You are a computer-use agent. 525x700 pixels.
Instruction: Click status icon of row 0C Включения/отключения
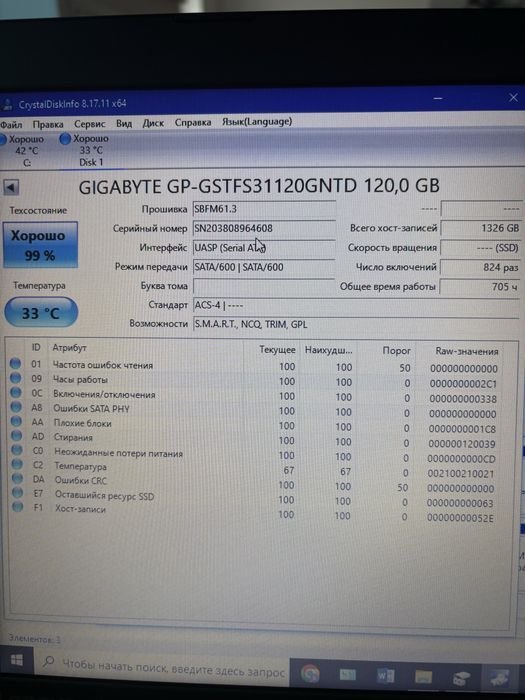click(x=16, y=393)
